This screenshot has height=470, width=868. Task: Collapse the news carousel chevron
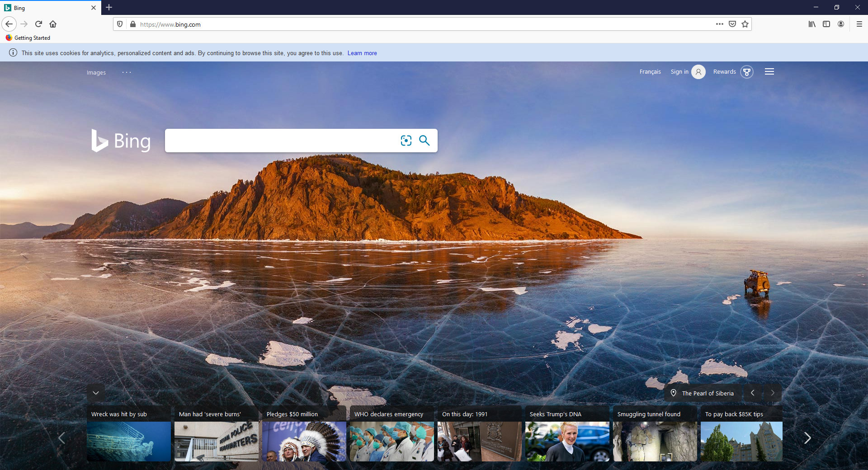(96, 393)
